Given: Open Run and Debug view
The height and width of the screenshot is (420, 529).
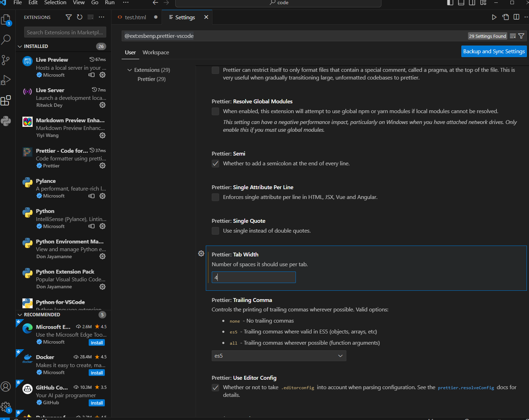Looking at the screenshot, I should pyautogui.click(x=6, y=80).
